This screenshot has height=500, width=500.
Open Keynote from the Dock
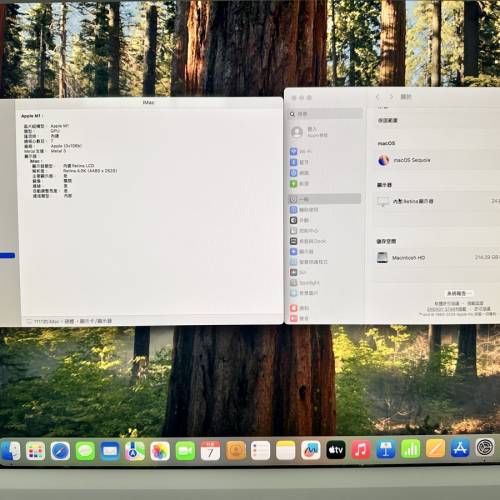click(x=386, y=449)
